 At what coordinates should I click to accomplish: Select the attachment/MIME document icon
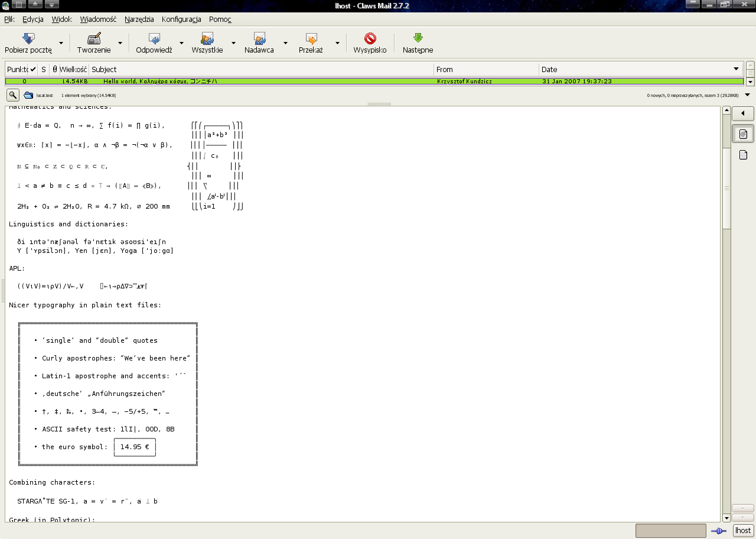pos(743,155)
